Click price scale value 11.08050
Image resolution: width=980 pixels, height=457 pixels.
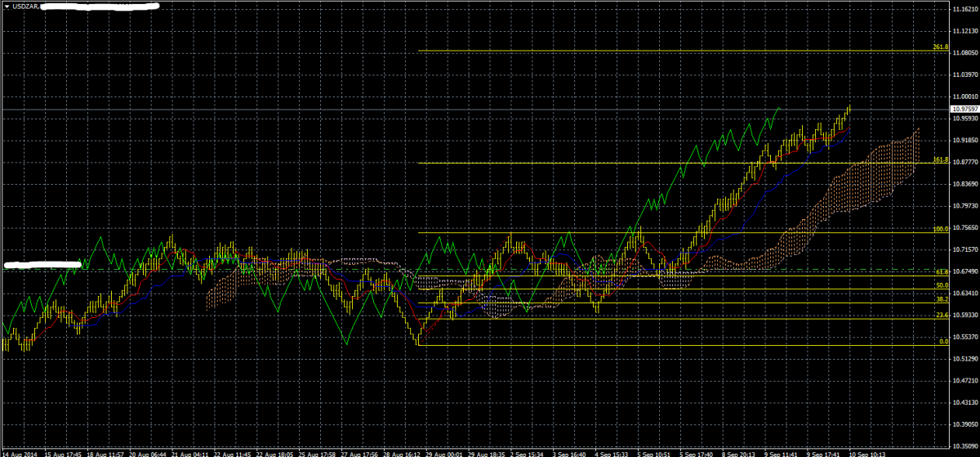pyautogui.click(x=964, y=53)
